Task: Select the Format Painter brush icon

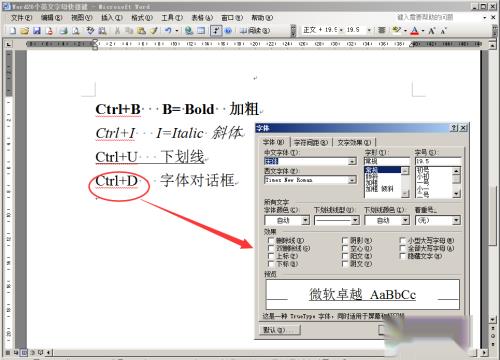Action: (x=153, y=31)
